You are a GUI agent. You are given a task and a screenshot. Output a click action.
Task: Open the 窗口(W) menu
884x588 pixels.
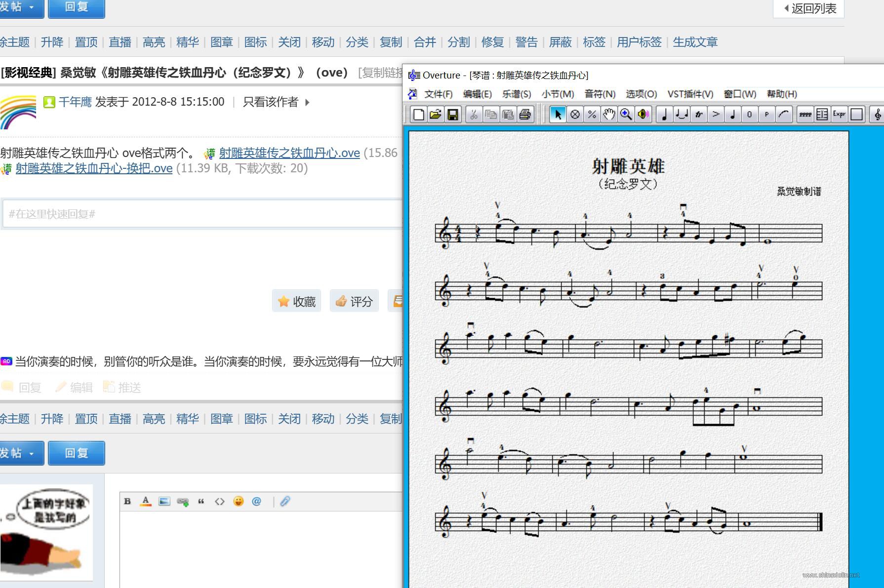(740, 94)
